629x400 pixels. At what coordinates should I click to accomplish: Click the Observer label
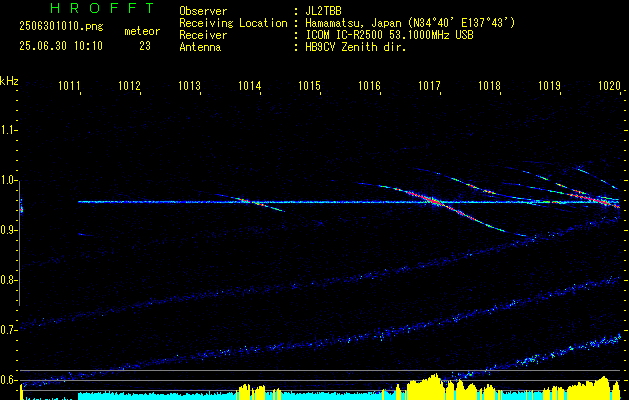click(x=203, y=11)
